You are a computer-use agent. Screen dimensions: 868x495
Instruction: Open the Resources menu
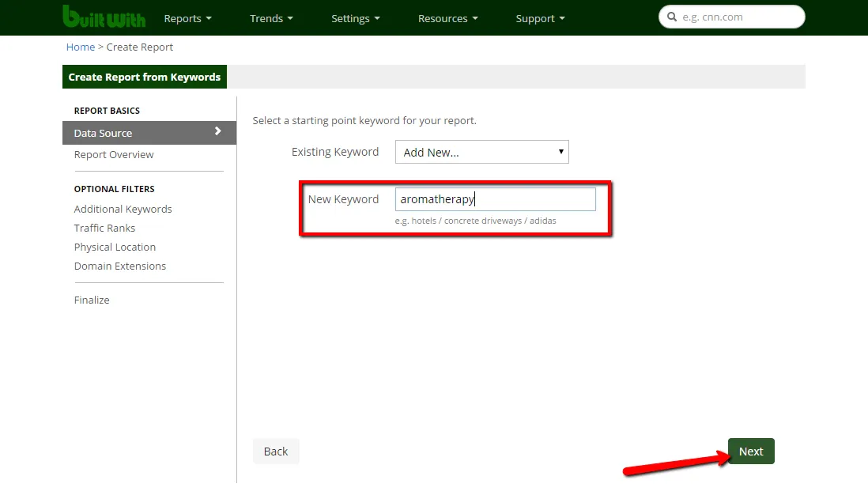point(447,18)
